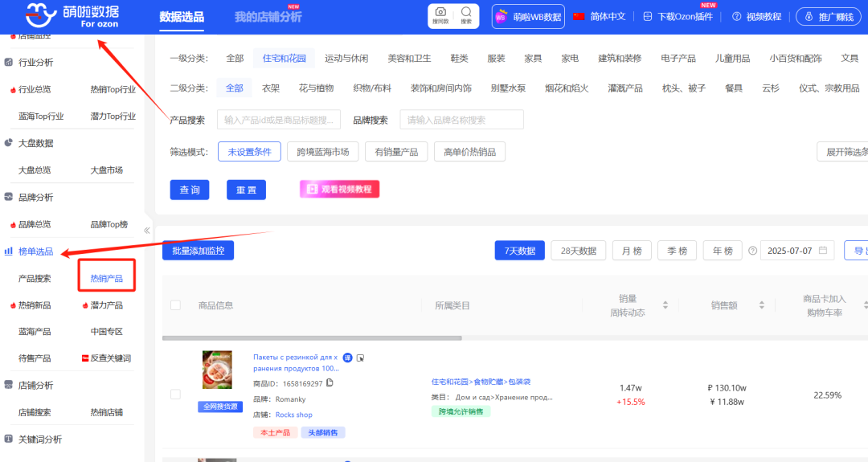Open the 数据选品 top tab
Viewport: 868px width, 462px height.
coord(182,17)
